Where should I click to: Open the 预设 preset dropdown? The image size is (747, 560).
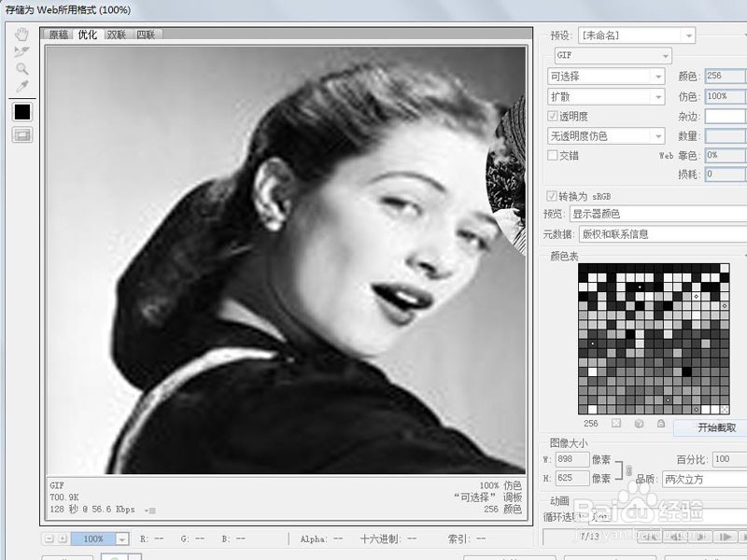[x=637, y=35]
